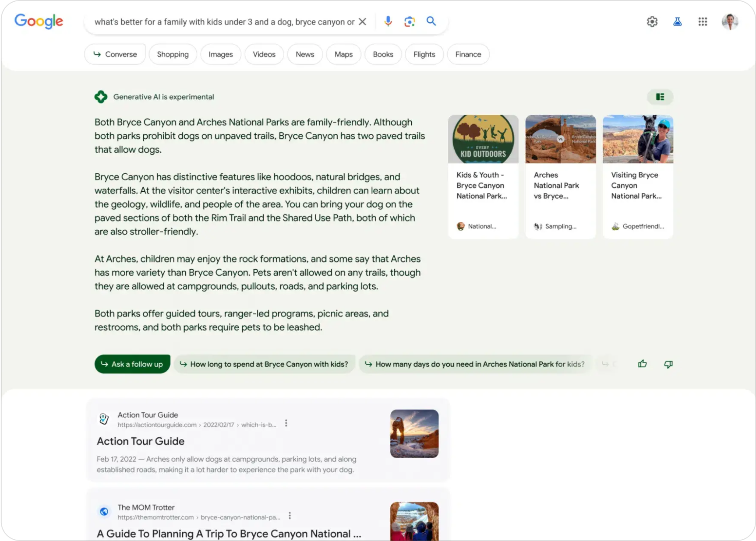Clear the search query with X
The image size is (756, 541).
click(x=362, y=21)
